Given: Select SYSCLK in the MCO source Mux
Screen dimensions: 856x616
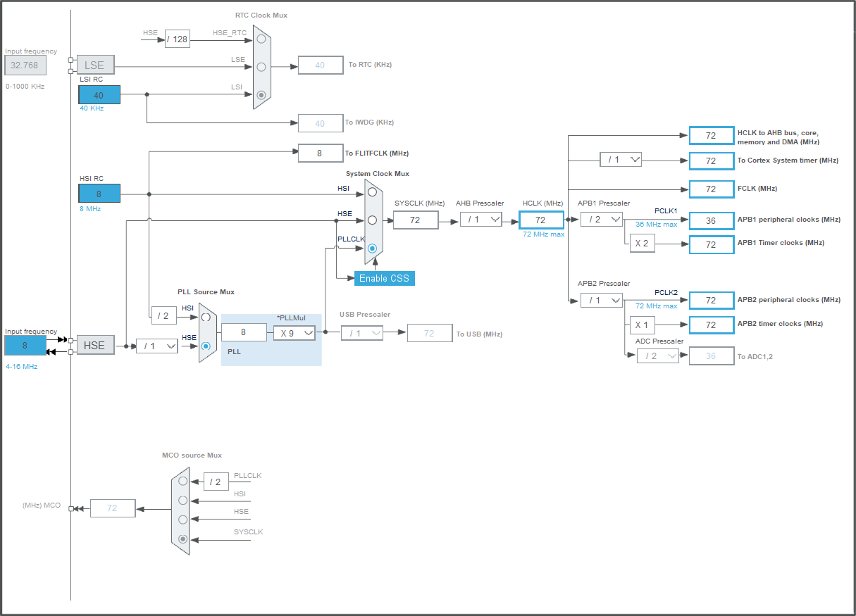Looking at the screenshot, I should (183, 539).
